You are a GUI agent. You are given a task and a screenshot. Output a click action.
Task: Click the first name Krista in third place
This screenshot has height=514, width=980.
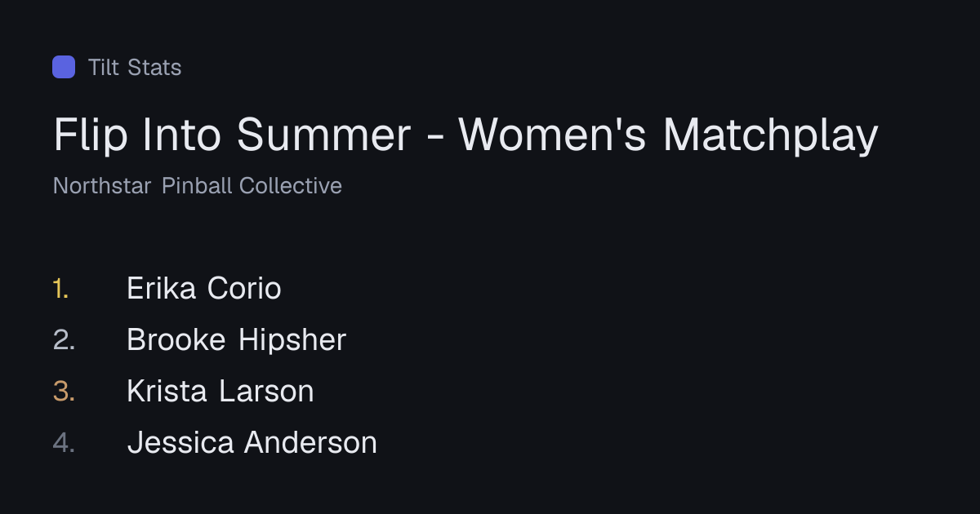click(167, 392)
